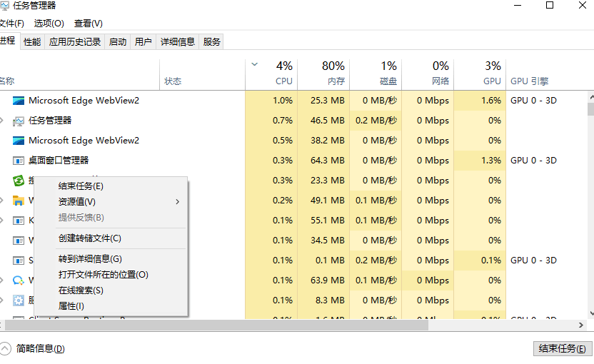This screenshot has height=364, width=594.
Task: Click the 63.9 MB memory cell
Action: pyautogui.click(x=323, y=280)
